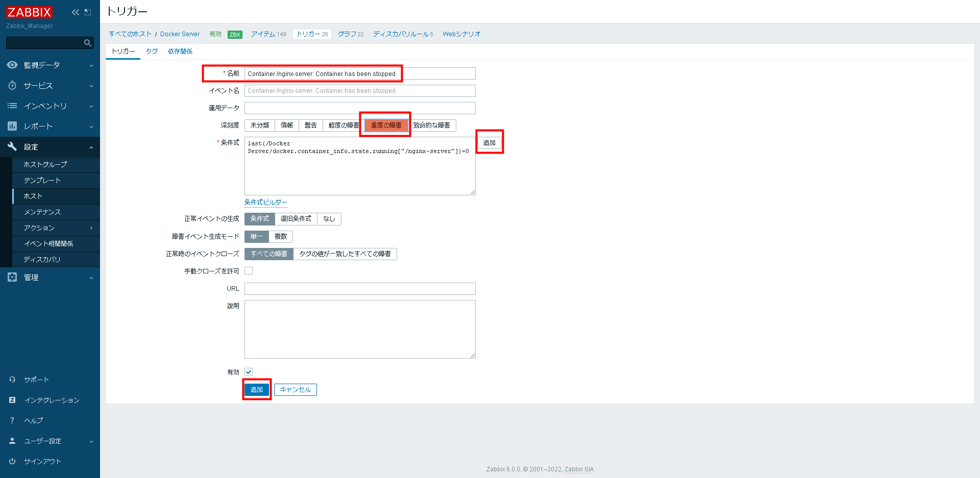Set OK event generation to なし
The height and width of the screenshot is (478, 980).
(x=329, y=219)
